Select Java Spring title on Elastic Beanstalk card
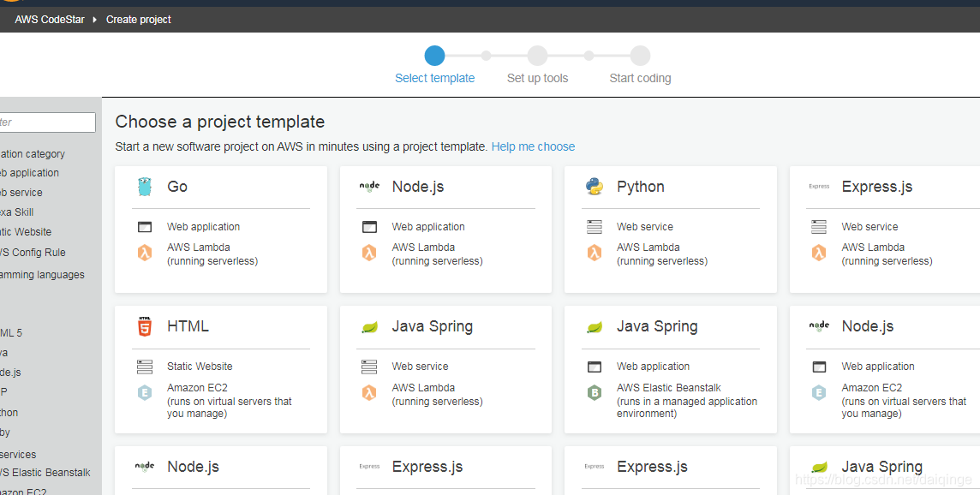 pos(658,327)
